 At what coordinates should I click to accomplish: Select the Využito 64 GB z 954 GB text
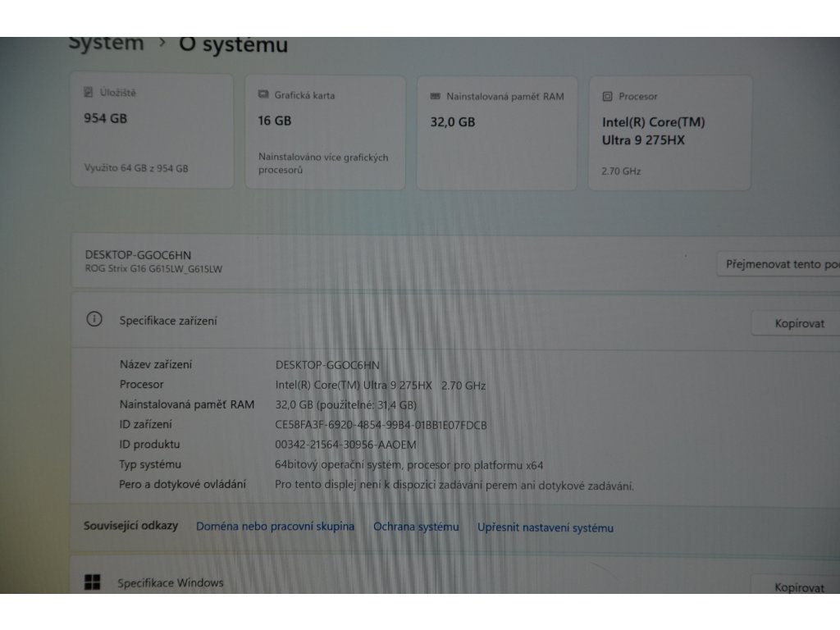136,168
